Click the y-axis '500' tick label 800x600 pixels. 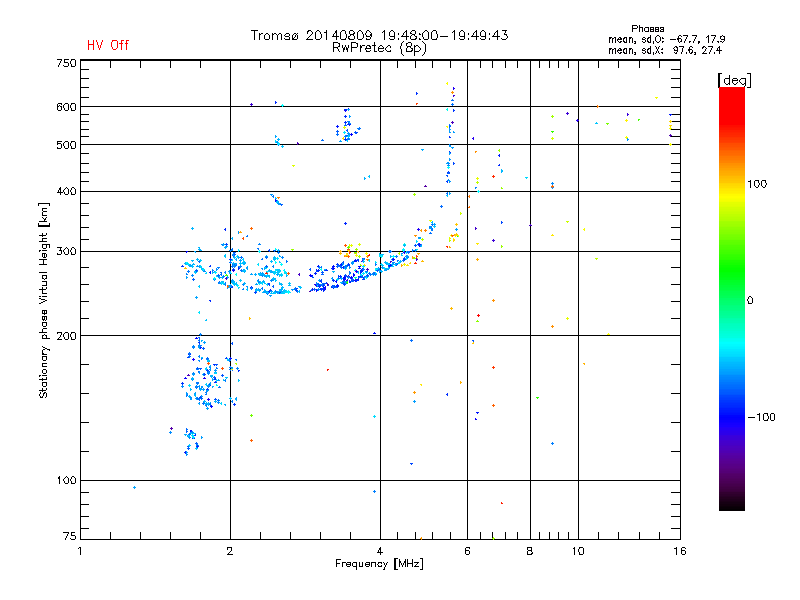point(66,145)
